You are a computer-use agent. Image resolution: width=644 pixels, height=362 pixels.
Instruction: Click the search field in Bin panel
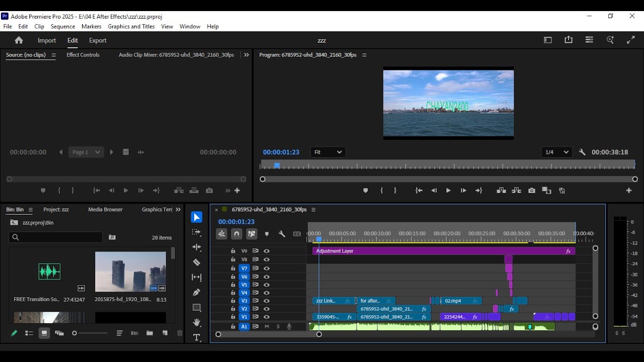point(55,237)
